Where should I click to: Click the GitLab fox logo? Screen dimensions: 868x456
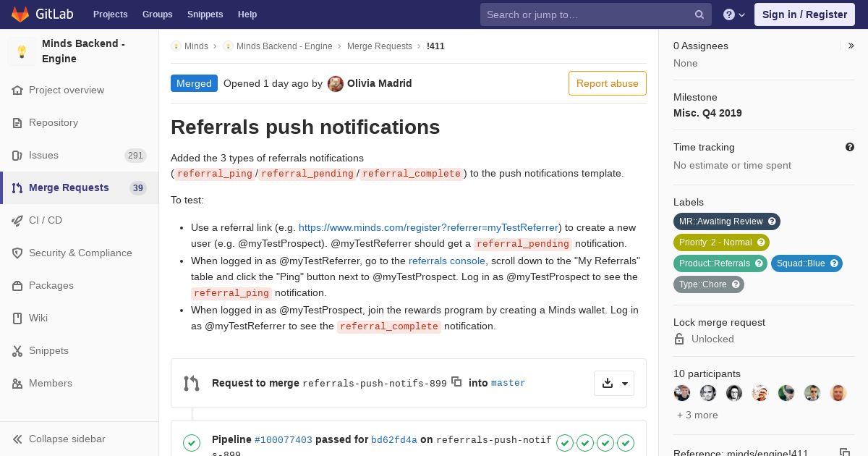20,14
